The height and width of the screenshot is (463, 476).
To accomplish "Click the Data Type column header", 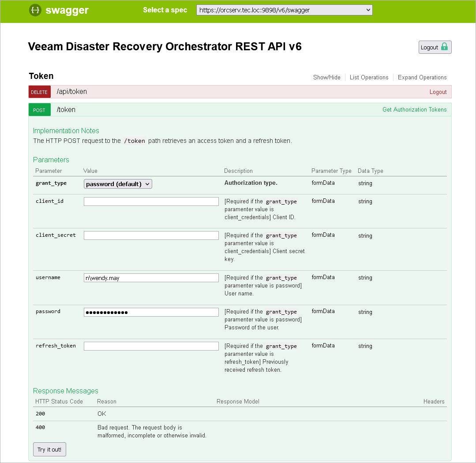I will coord(371,171).
